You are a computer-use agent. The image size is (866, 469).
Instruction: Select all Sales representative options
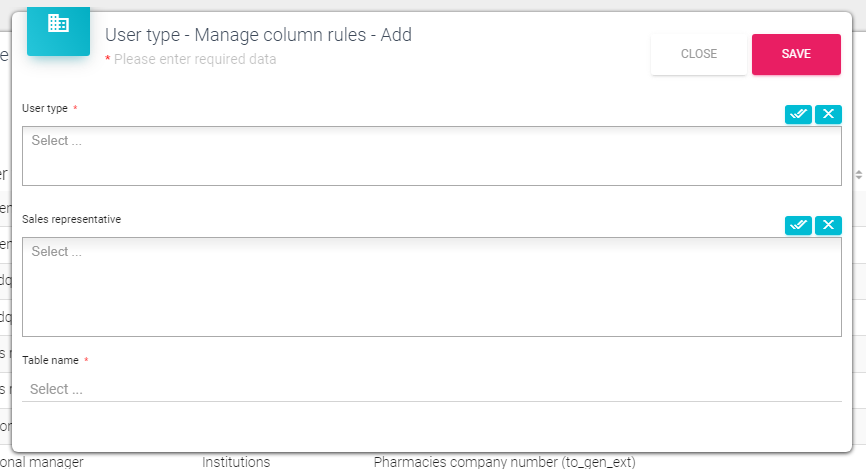point(798,225)
